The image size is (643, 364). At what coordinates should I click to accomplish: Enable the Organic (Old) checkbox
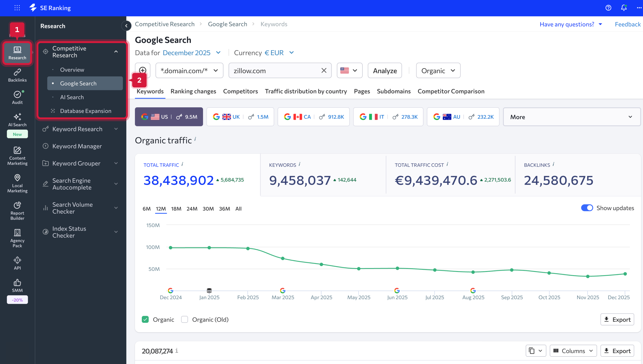pyautogui.click(x=184, y=319)
